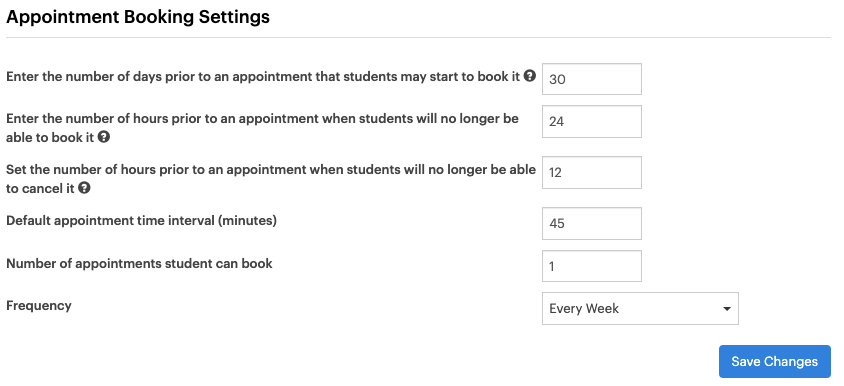This screenshot has width=844, height=386.
Task: Click label about hours students can no longer book
Action: coord(262,128)
